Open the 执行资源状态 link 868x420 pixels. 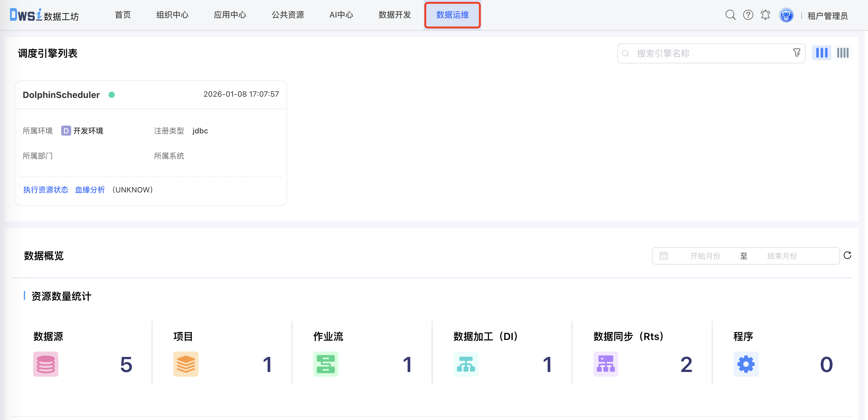tap(46, 190)
